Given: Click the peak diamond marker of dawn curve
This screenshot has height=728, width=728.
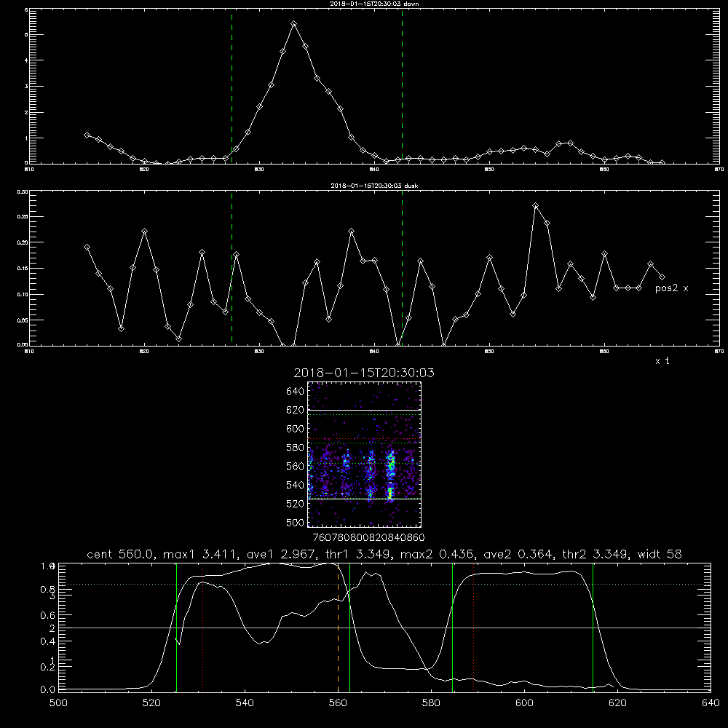Looking at the screenshot, I should pyautogui.click(x=294, y=24).
